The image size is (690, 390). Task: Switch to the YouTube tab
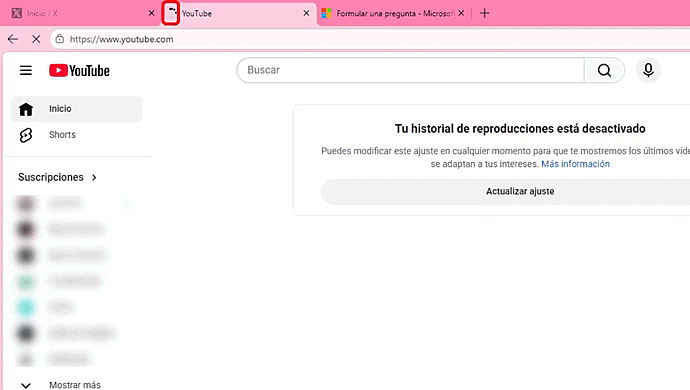[239, 14]
